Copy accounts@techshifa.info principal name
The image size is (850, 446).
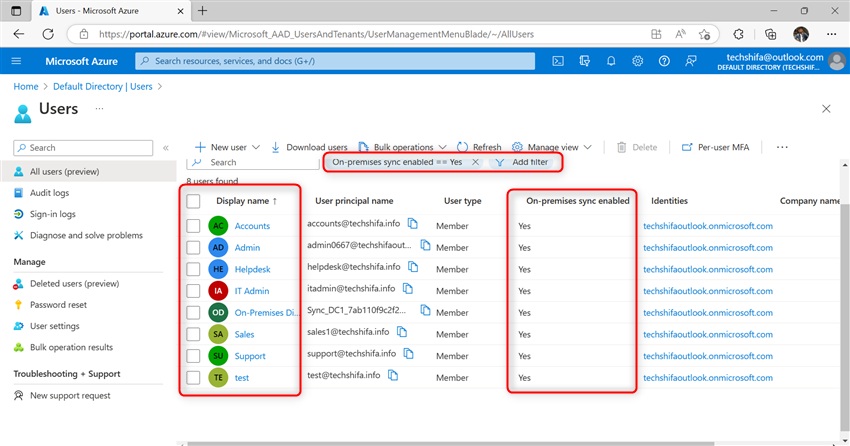[413, 223]
